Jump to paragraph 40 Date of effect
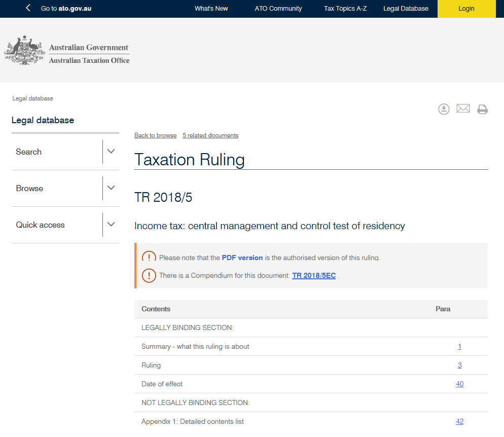 point(459,384)
